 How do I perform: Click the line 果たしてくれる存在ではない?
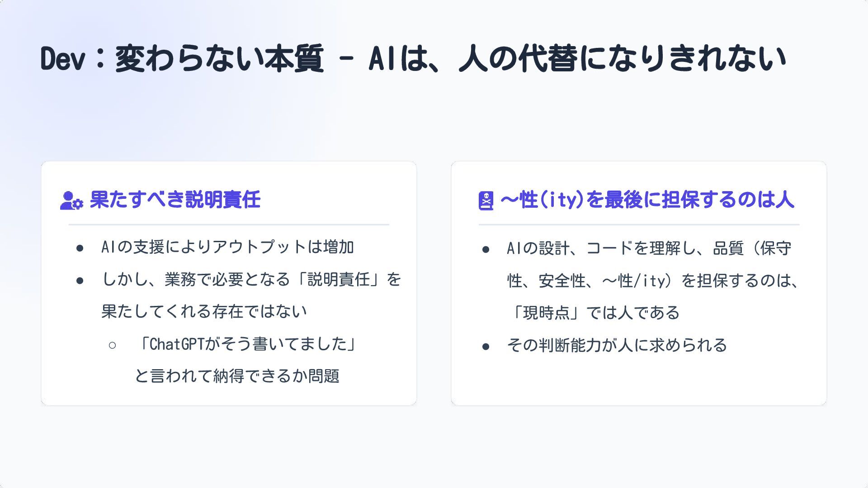click(x=204, y=312)
